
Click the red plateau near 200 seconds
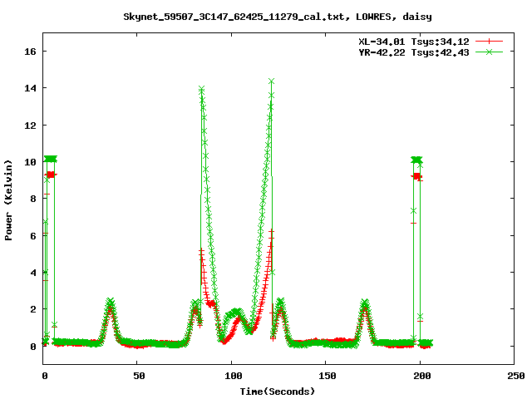pyautogui.click(x=417, y=176)
